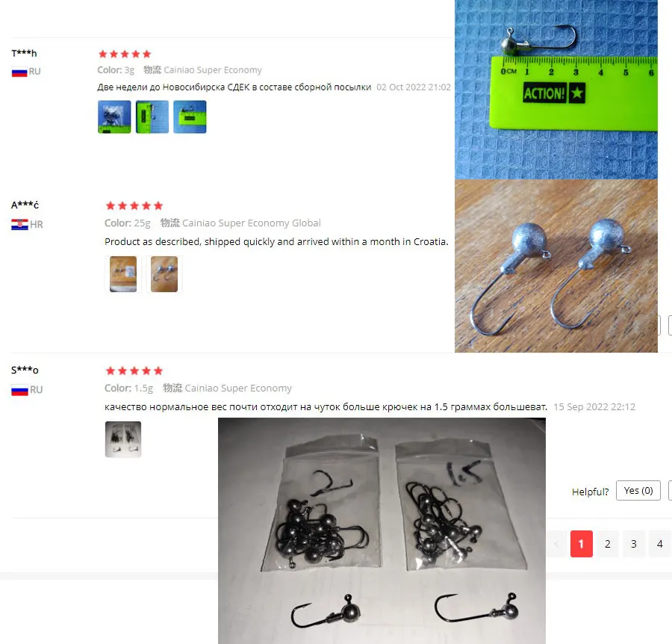
Task: Go to reviews page 2
Action: pos(607,544)
